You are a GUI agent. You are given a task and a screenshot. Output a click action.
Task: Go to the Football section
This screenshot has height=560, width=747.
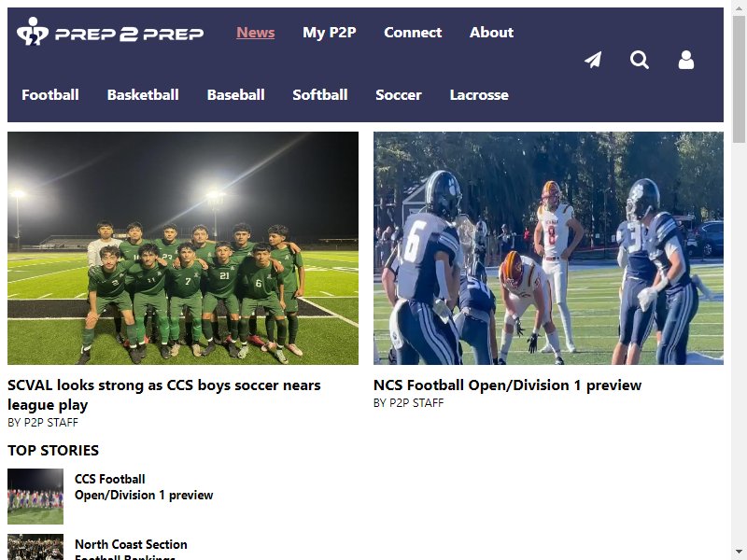pos(50,95)
